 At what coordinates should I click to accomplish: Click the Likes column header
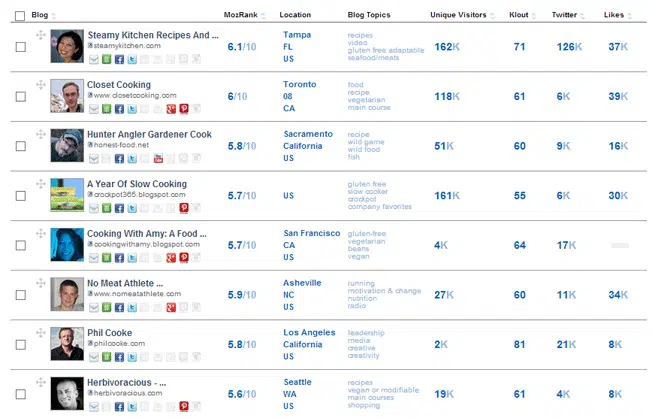tap(615, 16)
